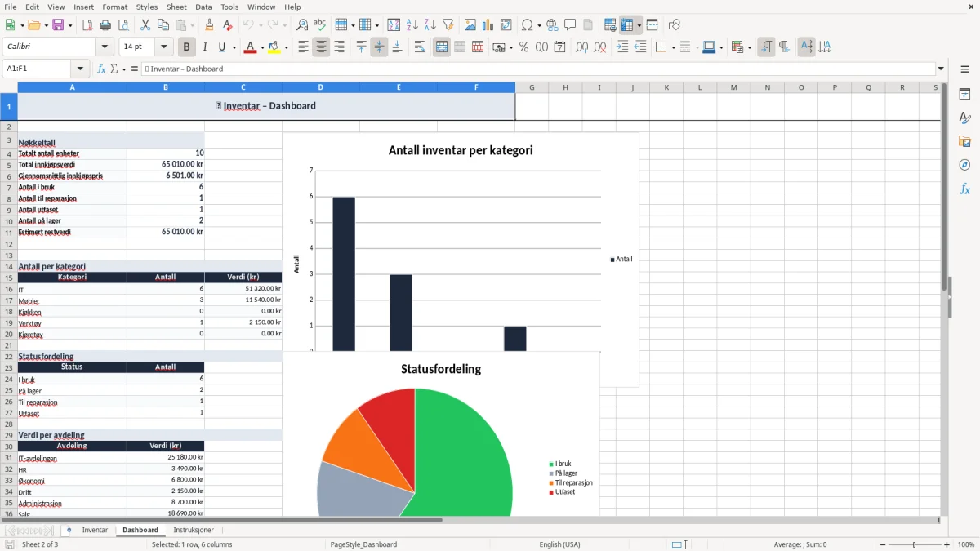
Task: Open Conditional Formatting dropdown arrow
Action: pyautogui.click(x=749, y=47)
